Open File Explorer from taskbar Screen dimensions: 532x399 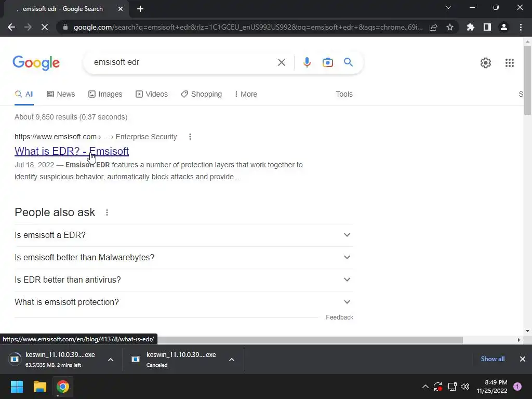pyautogui.click(x=39, y=387)
